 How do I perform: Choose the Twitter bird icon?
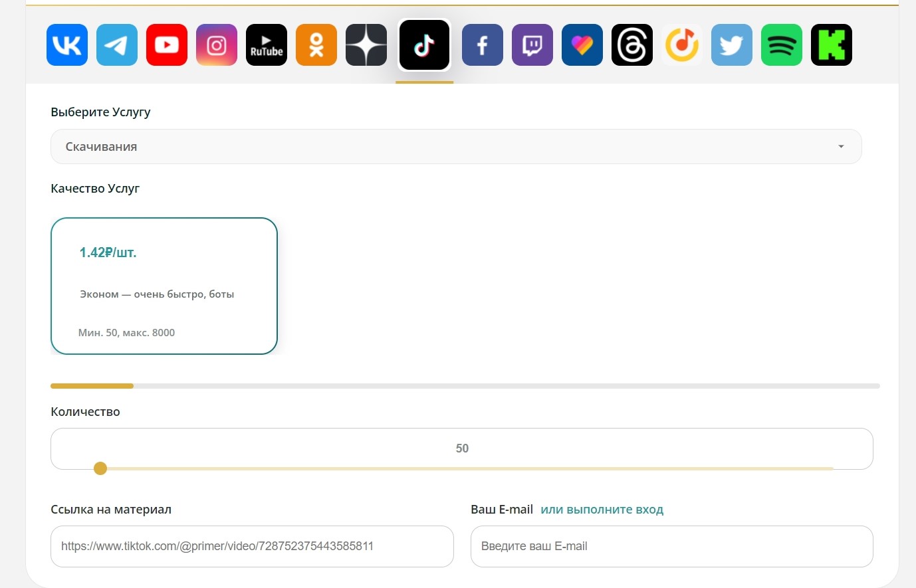pos(732,45)
